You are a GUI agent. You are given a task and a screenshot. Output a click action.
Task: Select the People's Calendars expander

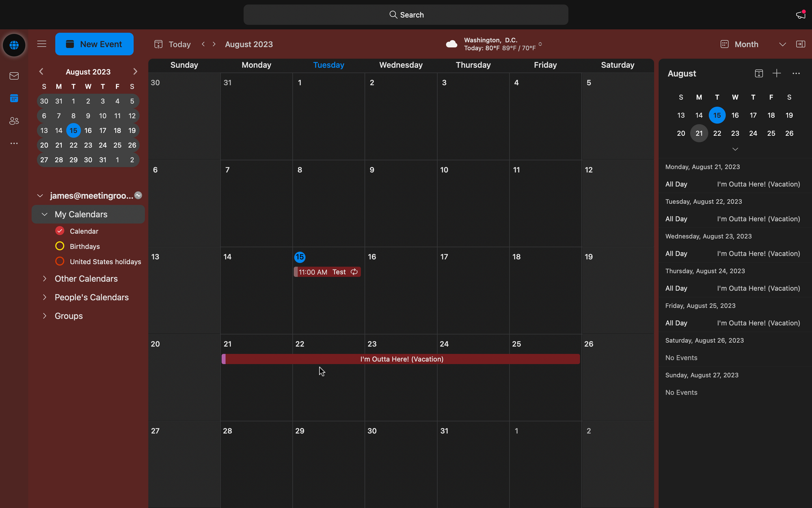click(x=45, y=297)
